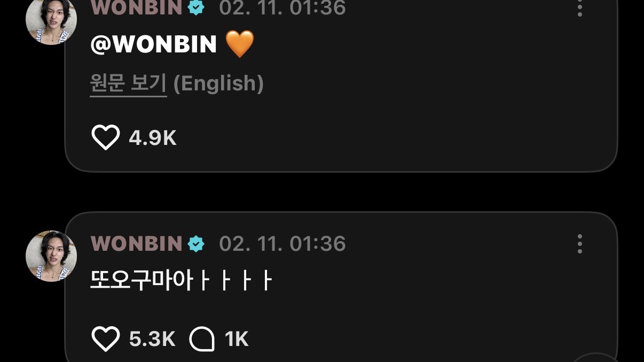Click the 원문 보기 link
The image size is (644, 362).
click(x=128, y=83)
